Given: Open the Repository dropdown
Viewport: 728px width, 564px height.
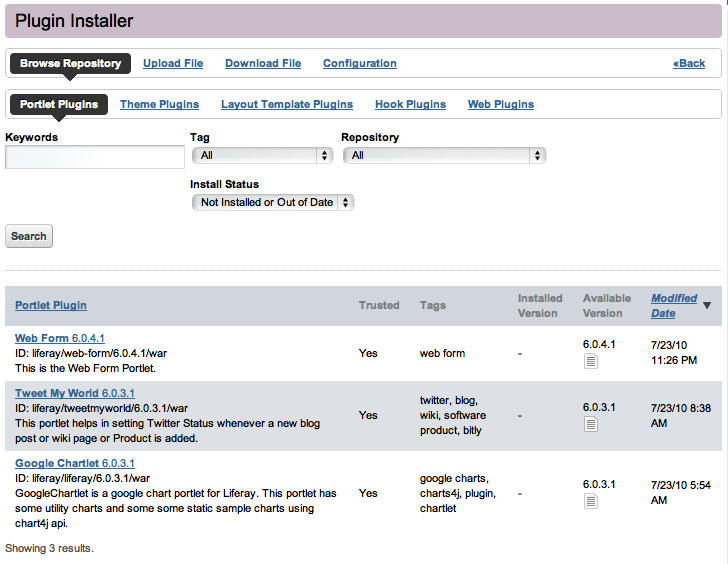Looking at the screenshot, I should tap(444, 156).
